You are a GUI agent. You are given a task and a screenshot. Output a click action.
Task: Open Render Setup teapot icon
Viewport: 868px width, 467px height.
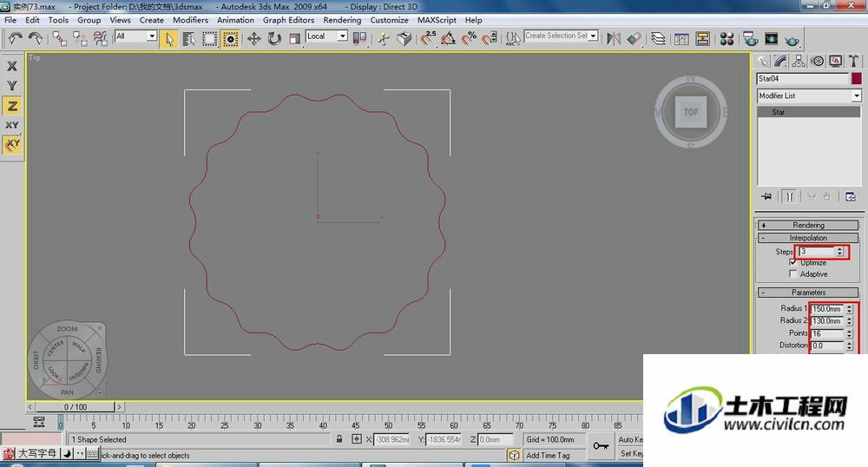[751, 39]
